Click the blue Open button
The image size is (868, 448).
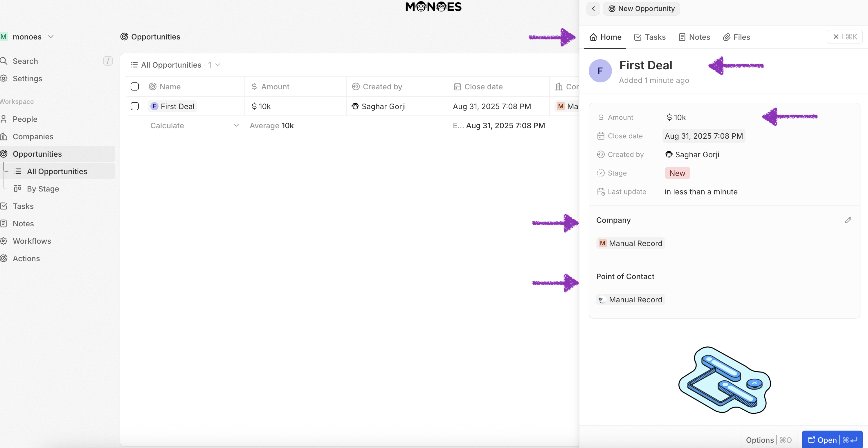click(832, 440)
